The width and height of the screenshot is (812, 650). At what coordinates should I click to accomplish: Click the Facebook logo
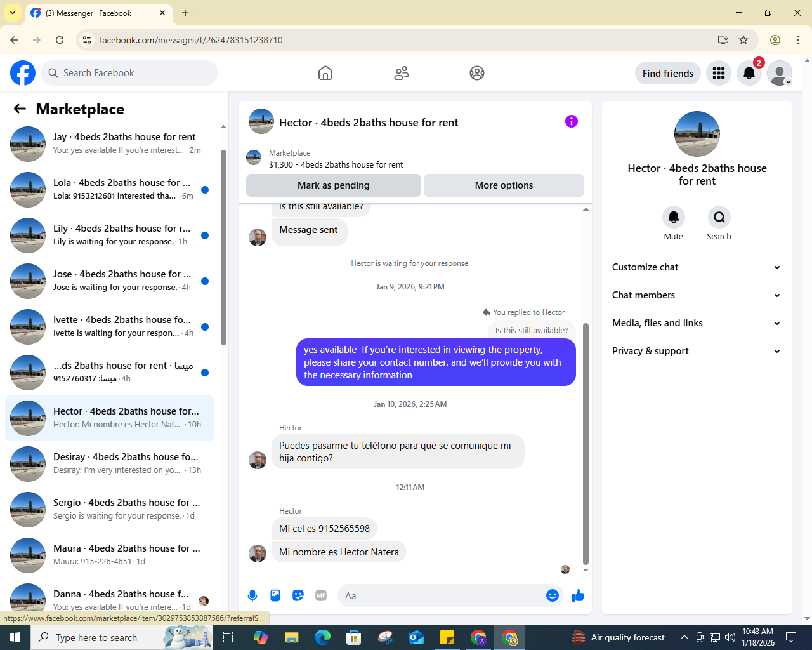[x=23, y=73]
